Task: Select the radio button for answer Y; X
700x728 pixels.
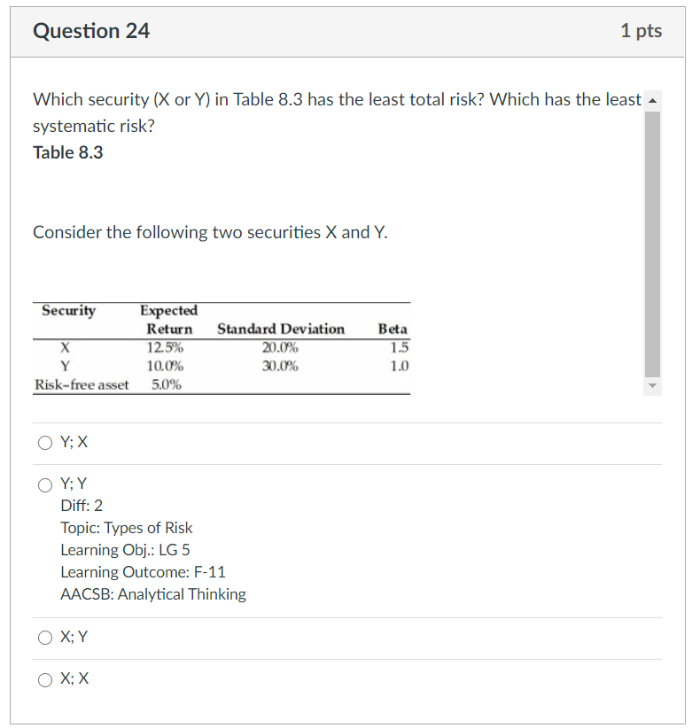Action: coord(44,442)
